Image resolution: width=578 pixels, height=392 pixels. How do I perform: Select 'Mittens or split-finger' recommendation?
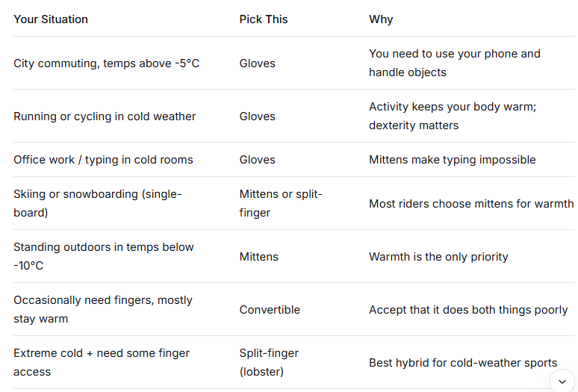(x=281, y=203)
